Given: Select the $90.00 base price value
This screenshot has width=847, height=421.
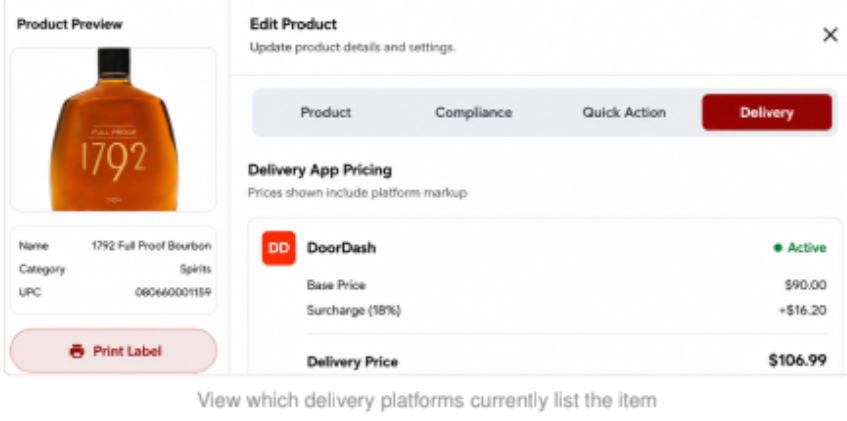Looking at the screenshot, I should tap(805, 285).
